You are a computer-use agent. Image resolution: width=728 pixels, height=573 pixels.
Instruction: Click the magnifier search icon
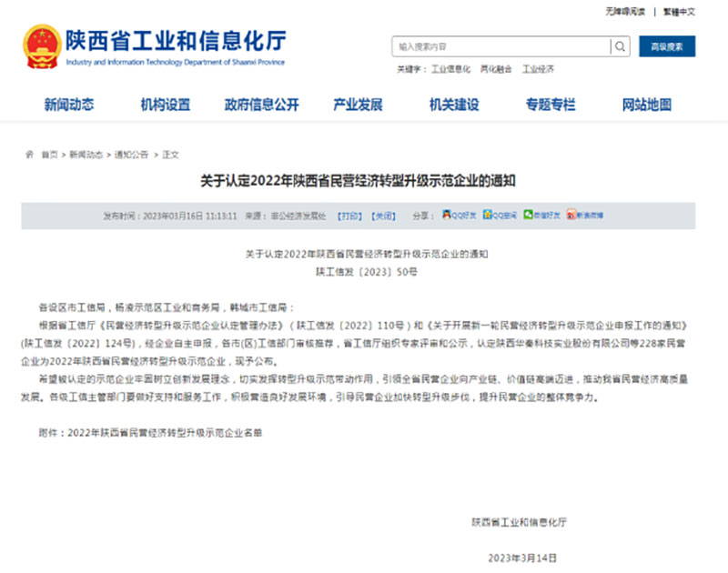pyautogui.click(x=620, y=46)
